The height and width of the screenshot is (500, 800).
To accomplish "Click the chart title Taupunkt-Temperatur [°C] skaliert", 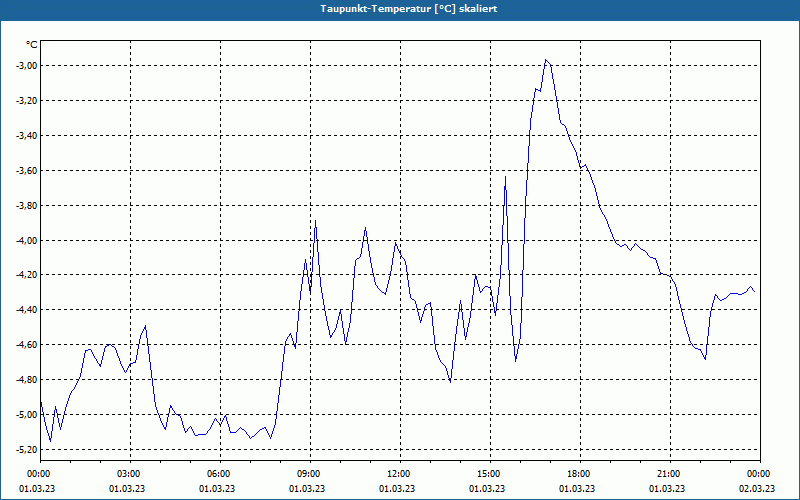I will 409,9.
